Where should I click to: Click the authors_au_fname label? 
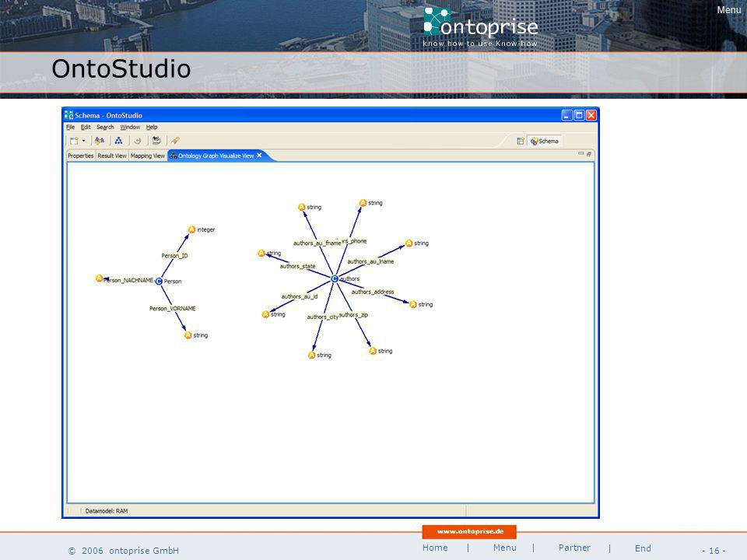click(x=317, y=243)
